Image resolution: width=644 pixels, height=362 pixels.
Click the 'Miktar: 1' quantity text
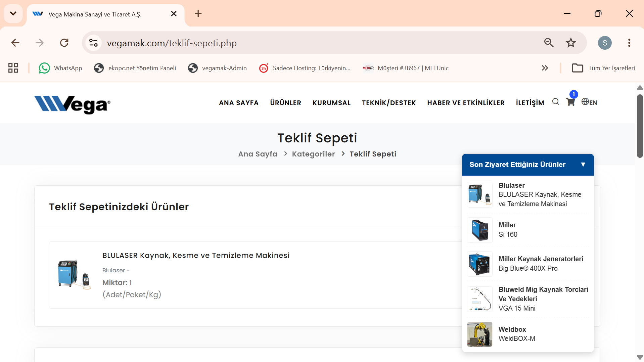tap(117, 282)
